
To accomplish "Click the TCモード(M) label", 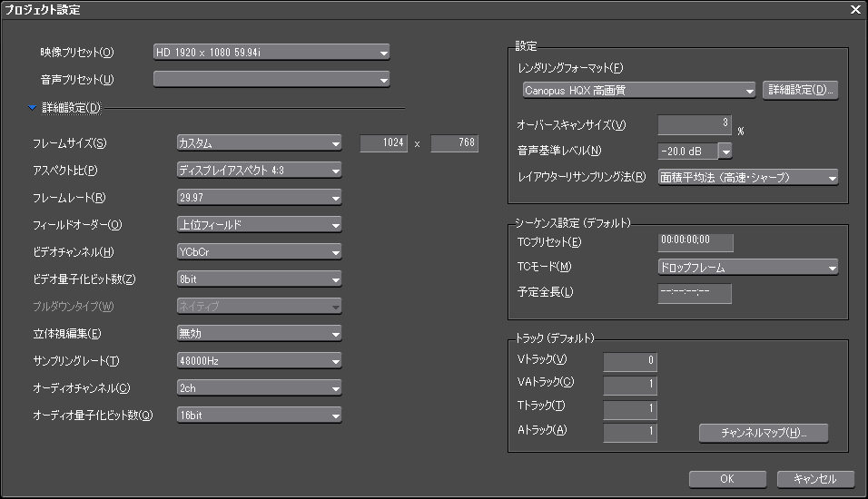I will (544, 267).
